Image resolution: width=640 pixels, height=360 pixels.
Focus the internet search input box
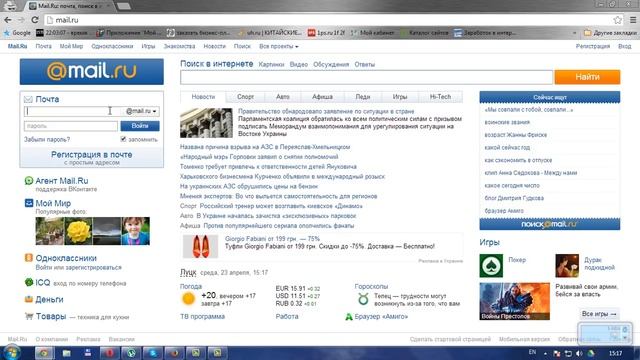click(x=366, y=77)
